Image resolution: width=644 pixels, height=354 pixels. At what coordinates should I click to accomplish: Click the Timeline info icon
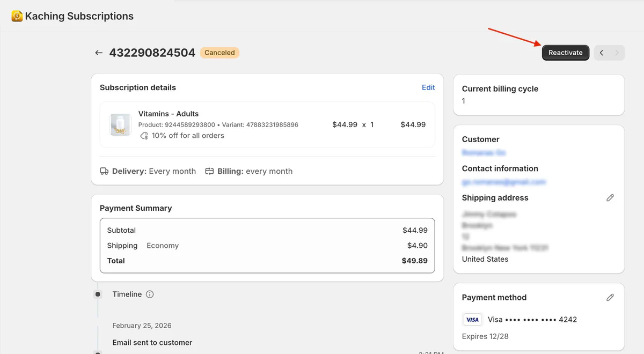point(150,294)
